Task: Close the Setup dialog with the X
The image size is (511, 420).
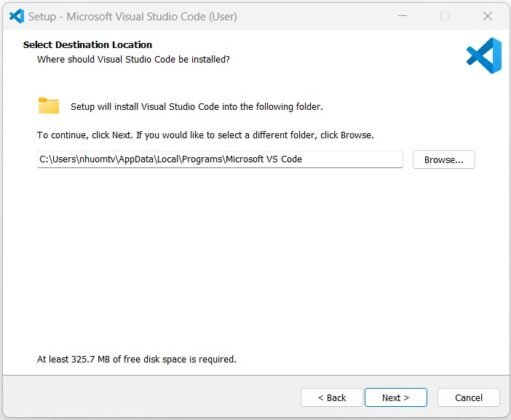Action: tap(488, 16)
